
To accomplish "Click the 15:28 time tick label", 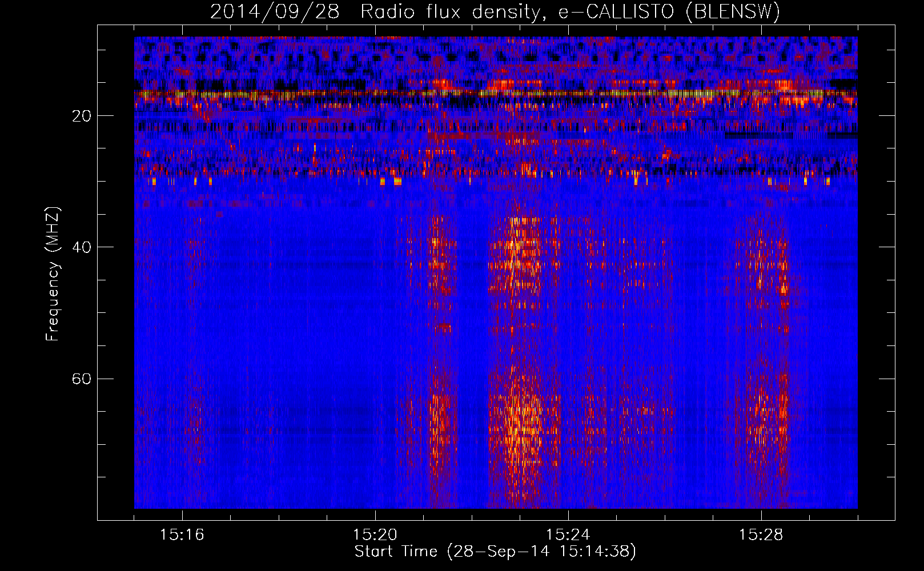I will click(761, 535).
